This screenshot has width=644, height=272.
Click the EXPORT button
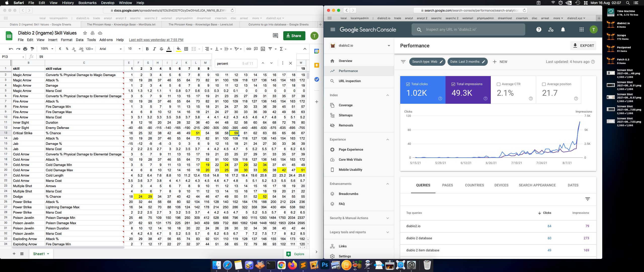tap(583, 46)
